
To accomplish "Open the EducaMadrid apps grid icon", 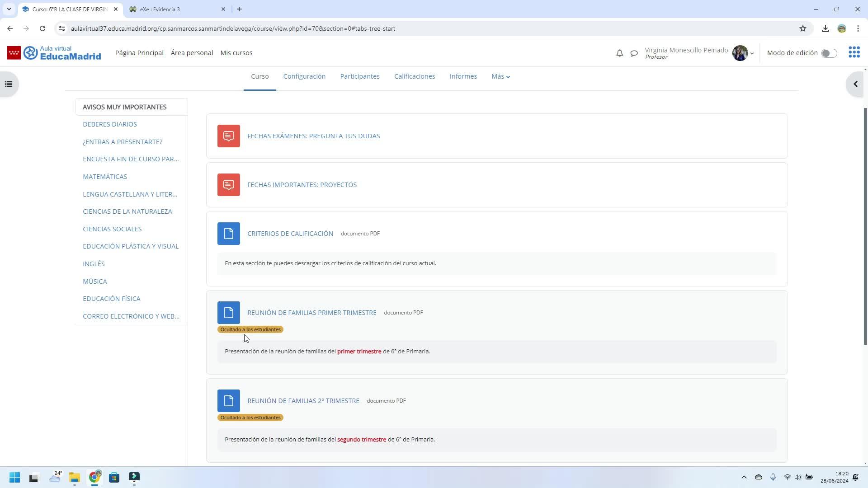I will pyautogui.click(x=854, y=52).
